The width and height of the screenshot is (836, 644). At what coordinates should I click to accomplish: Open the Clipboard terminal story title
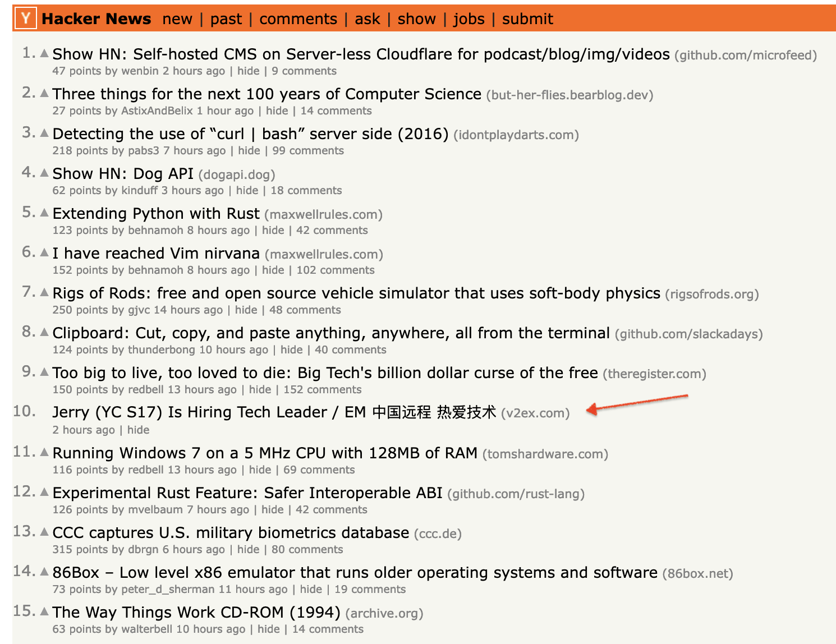pyautogui.click(x=330, y=333)
